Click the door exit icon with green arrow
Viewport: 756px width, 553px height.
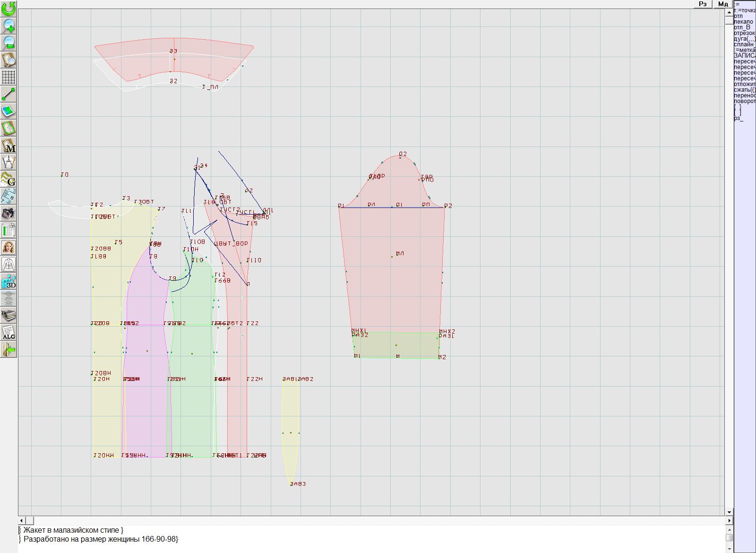pos(9,349)
